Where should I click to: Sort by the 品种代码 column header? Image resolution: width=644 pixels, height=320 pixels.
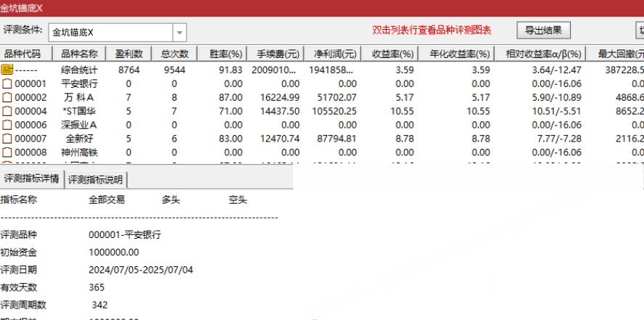26,54
